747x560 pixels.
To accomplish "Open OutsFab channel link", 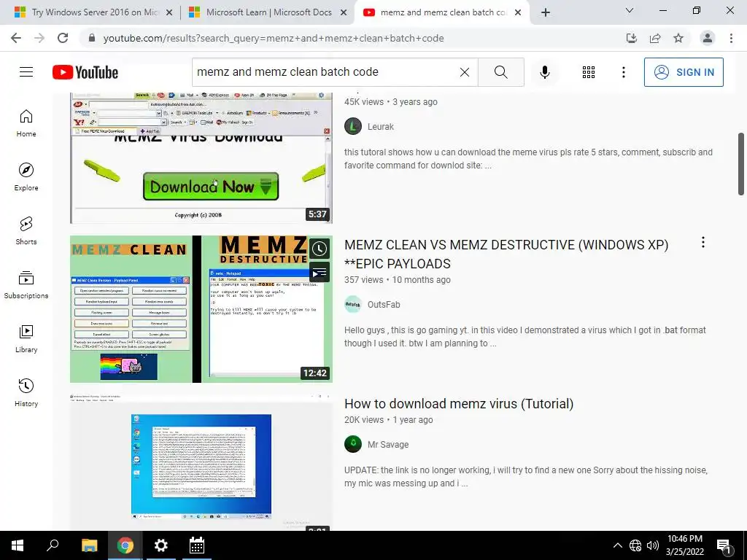I will [384, 305].
